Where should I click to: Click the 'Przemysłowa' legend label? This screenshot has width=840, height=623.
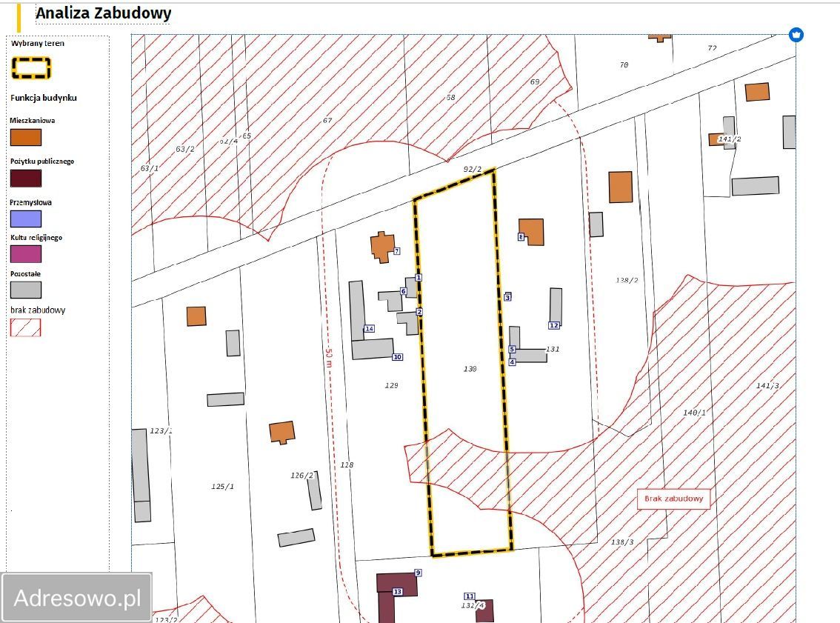point(30,202)
